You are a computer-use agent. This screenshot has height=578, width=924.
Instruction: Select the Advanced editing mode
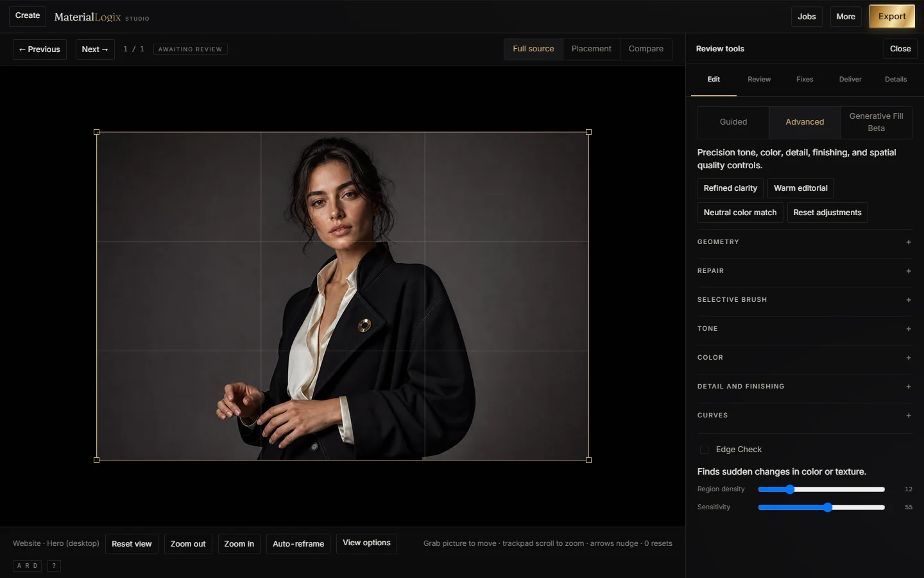tap(805, 122)
